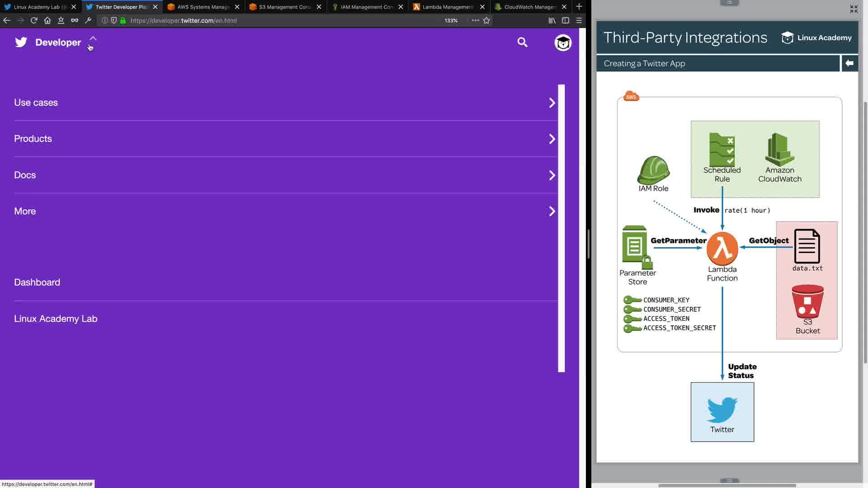
Task: Open the Dashboard link
Action: [37, 282]
